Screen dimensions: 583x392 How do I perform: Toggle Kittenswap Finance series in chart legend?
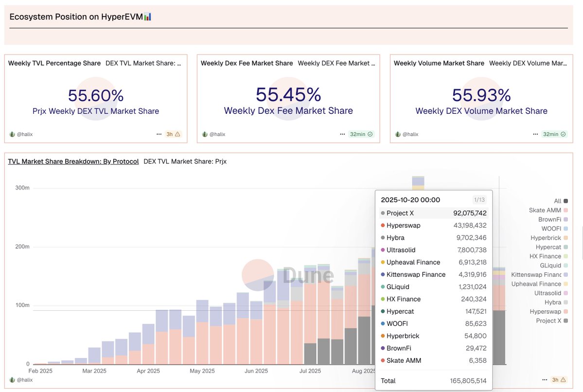click(540, 275)
